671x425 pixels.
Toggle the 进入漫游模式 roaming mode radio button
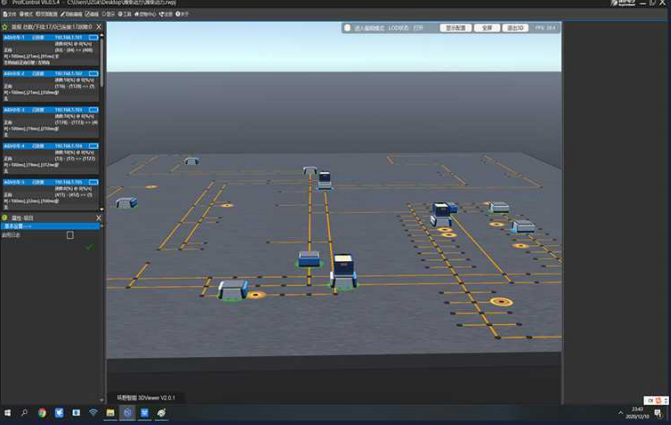coord(348,28)
